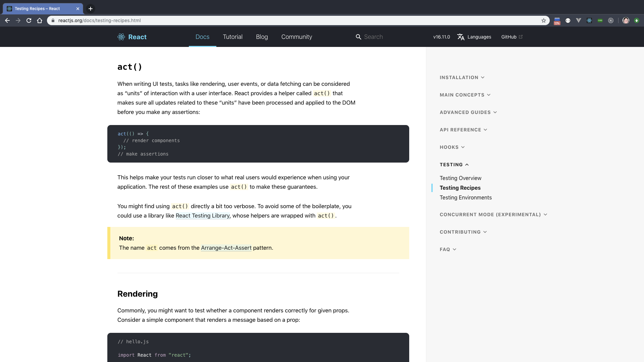The image size is (644, 362).
Task: Open the user profile avatar
Action: tap(626, 20)
